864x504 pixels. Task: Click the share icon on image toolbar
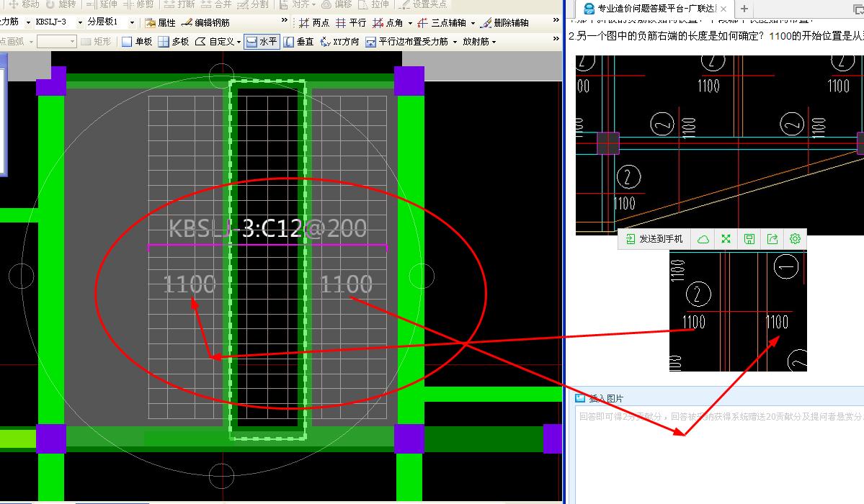coord(772,239)
